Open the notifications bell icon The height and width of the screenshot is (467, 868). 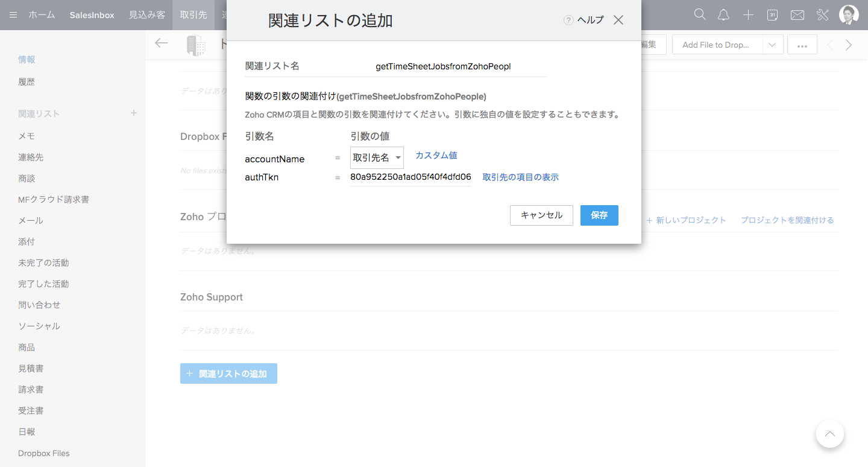pyautogui.click(x=724, y=15)
